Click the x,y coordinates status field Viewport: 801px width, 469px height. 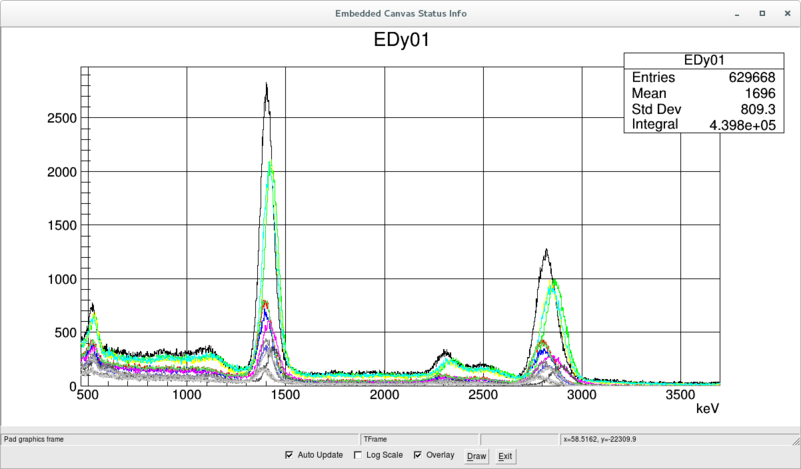[x=678, y=439]
